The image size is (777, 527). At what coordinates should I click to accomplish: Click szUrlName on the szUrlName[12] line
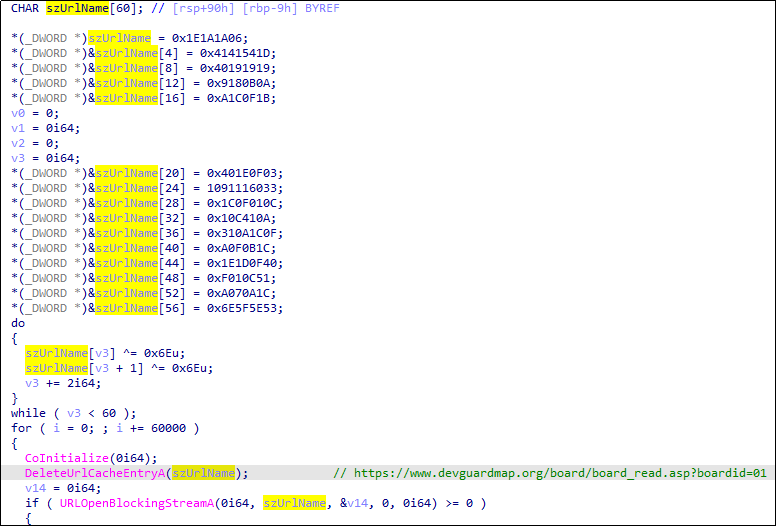click(x=126, y=83)
